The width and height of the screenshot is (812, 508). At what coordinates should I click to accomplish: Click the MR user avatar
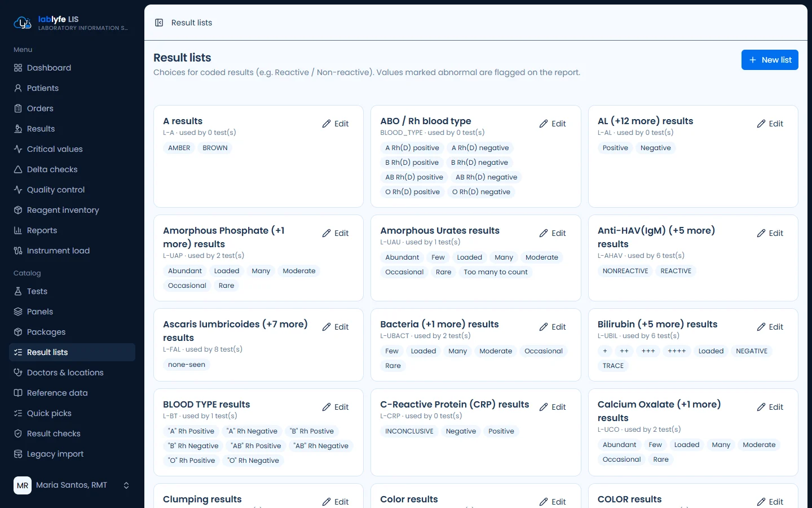click(x=23, y=485)
